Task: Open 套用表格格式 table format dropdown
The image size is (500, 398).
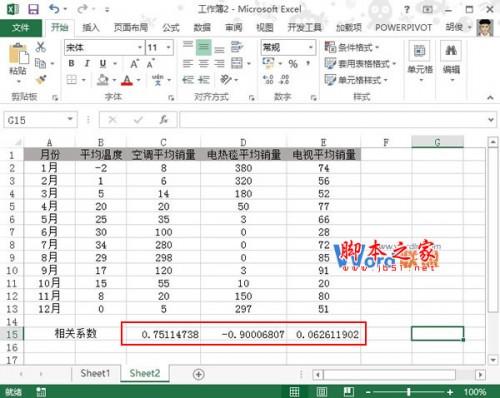Action: (360, 63)
